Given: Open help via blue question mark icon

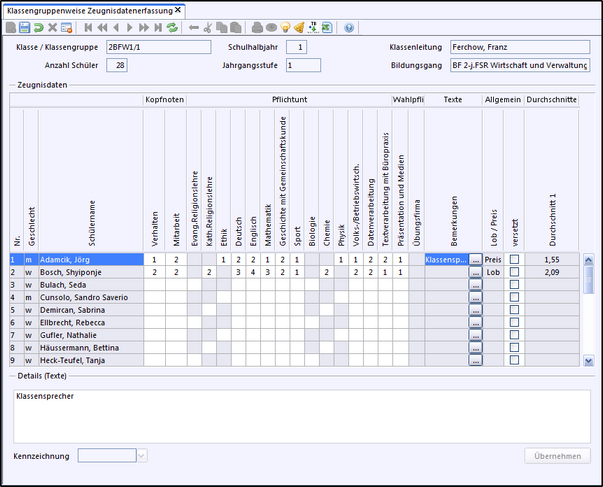Looking at the screenshot, I should pos(349,28).
